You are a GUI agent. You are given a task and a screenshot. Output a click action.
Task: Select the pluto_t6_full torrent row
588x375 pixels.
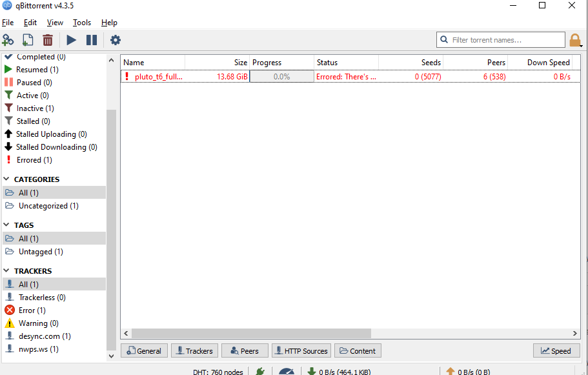pyautogui.click(x=350, y=77)
